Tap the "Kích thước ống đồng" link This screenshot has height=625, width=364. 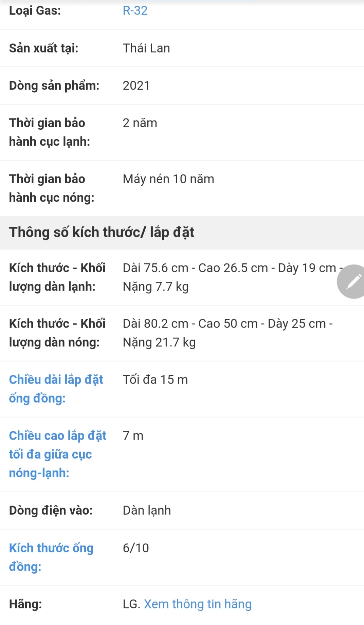pyautogui.click(x=51, y=557)
